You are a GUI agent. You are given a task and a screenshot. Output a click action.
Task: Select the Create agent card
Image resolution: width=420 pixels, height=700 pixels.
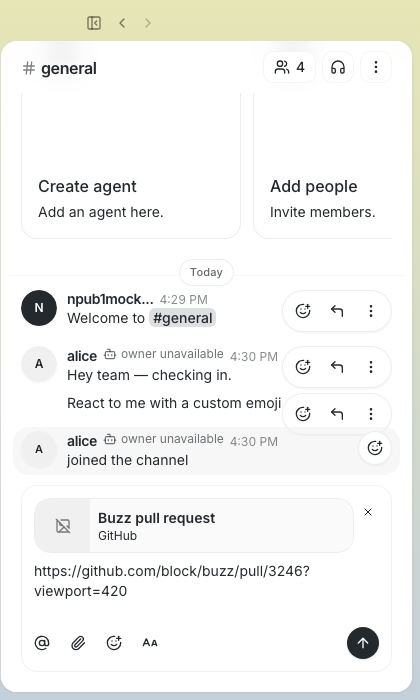pyautogui.click(x=131, y=165)
